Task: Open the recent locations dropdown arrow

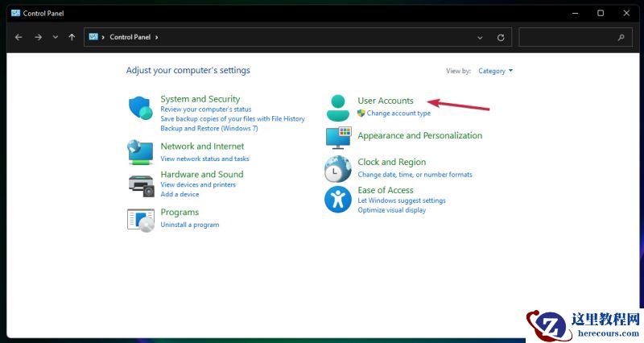Action: (x=55, y=37)
